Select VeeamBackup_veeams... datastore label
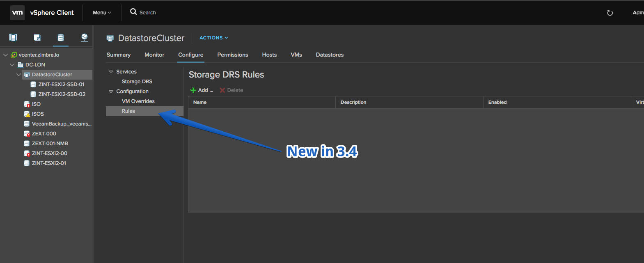Screen dimensions: 644x263 (62, 124)
